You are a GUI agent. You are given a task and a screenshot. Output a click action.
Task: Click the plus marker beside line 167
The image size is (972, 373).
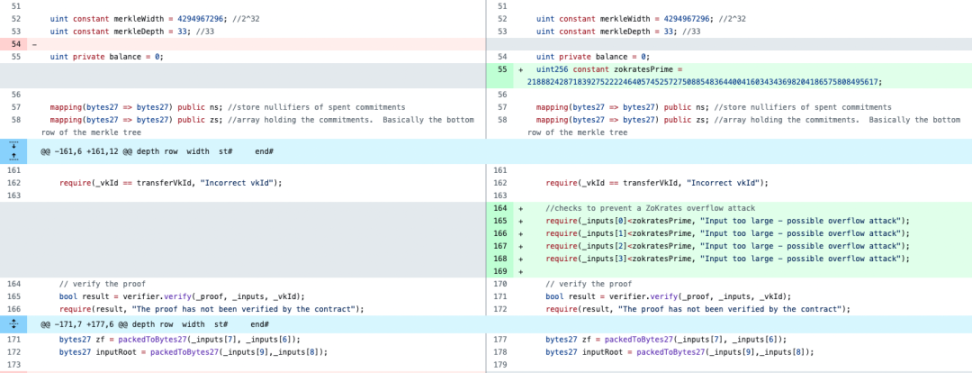coord(521,246)
